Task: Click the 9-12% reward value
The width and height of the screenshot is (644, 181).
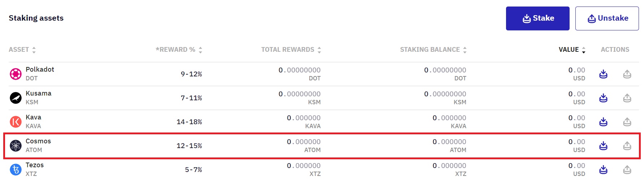Action: 191,74
